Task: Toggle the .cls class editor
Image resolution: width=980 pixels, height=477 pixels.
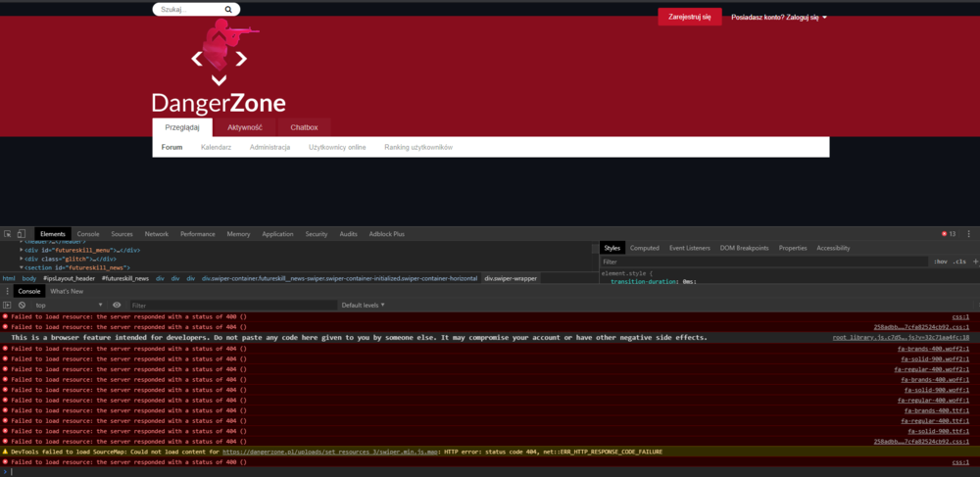Action: [x=959, y=262]
